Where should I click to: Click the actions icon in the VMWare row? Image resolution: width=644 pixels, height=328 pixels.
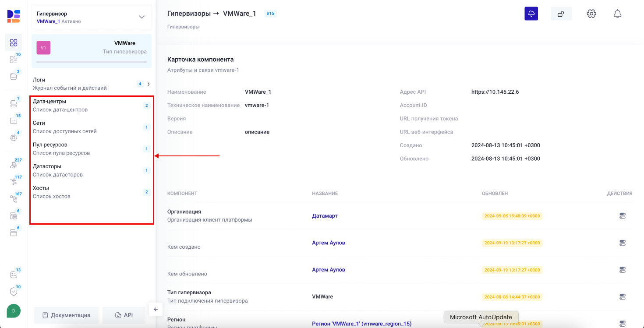coord(623,296)
